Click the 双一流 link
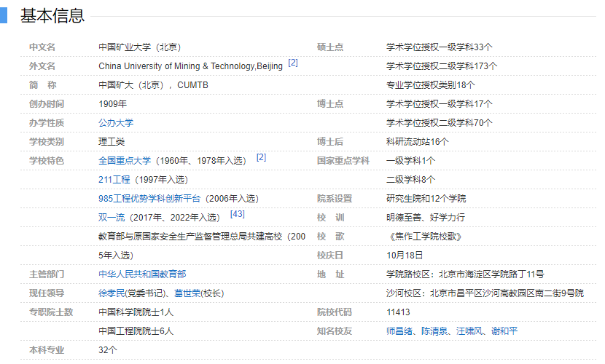605x364 pixels. click(x=112, y=217)
